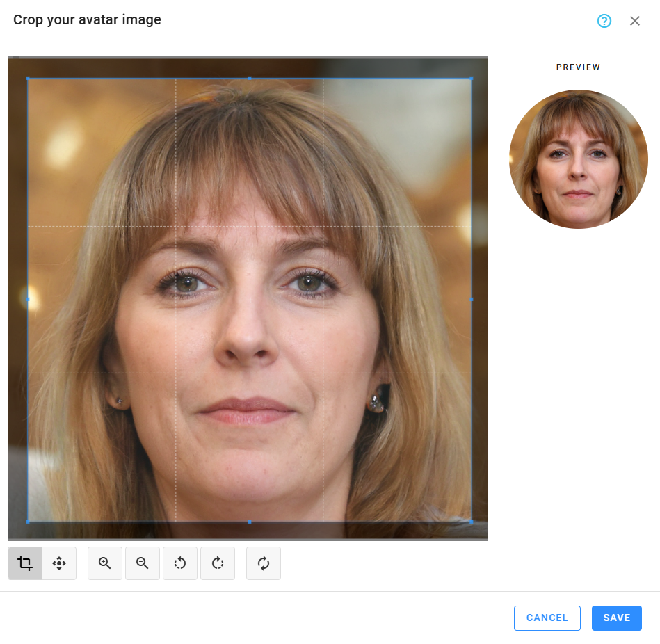Image resolution: width=660 pixels, height=644 pixels.
Task: Click the bottom-right crop corner handle
Action: [471, 521]
